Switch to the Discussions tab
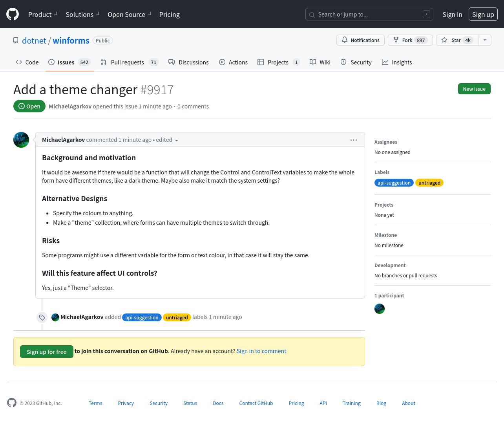Screen dimensions: 504x427 [x=188, y=62]
